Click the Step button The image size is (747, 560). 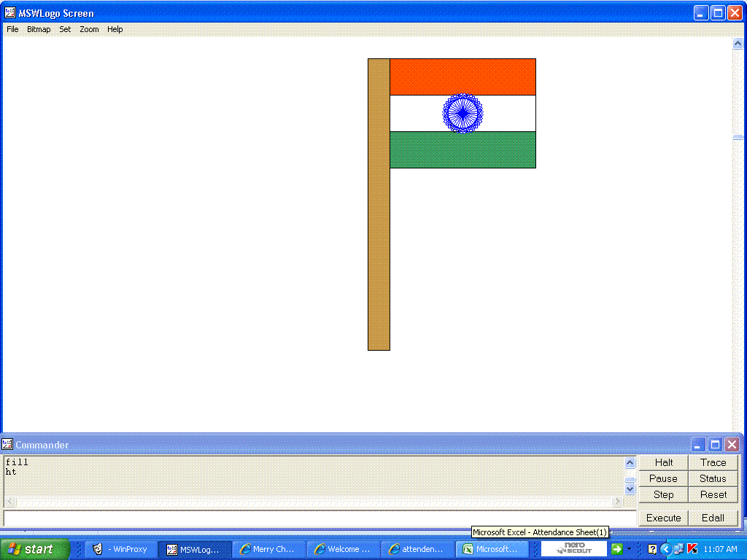(x=664, y=495)
